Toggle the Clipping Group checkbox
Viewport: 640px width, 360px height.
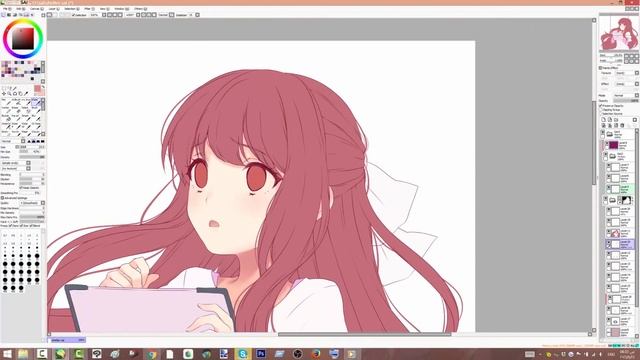coord(601,110)
